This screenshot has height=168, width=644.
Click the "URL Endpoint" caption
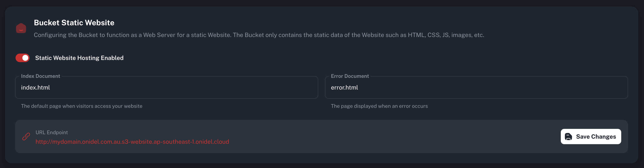click(x=52, y=132)
